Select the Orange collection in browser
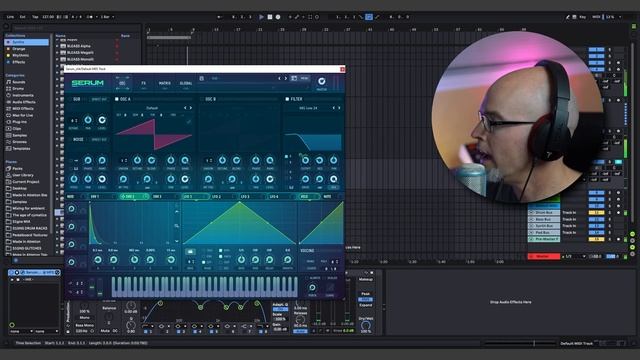The image size is (640, 360). (19, 49)
